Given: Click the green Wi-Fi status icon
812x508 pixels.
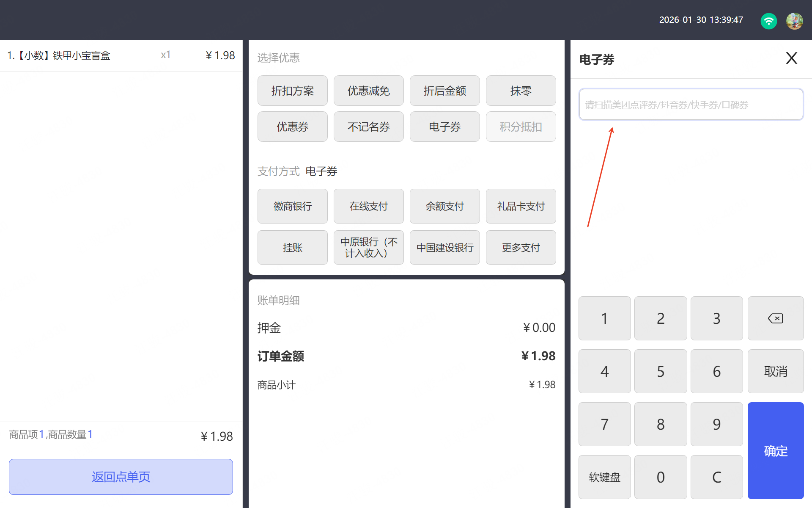Looking at the screenshot, I should click(x=768, y=20).
